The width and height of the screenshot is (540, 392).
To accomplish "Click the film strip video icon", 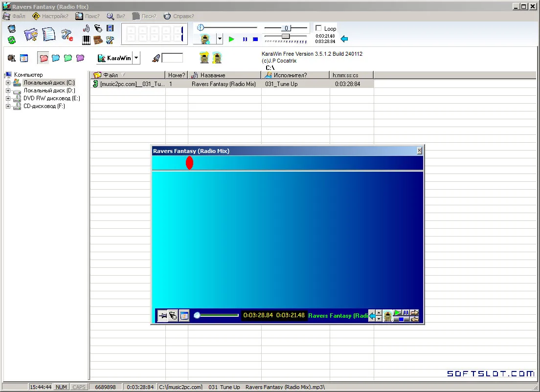I will tap(110, 28).
